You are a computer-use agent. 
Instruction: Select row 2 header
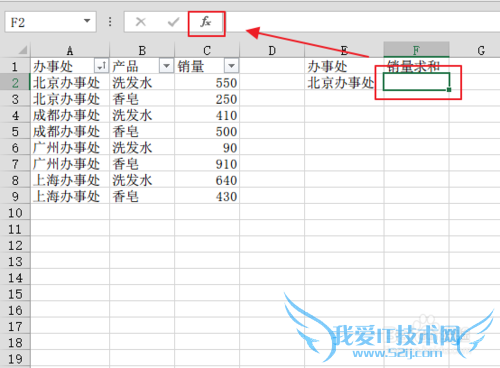15,83
